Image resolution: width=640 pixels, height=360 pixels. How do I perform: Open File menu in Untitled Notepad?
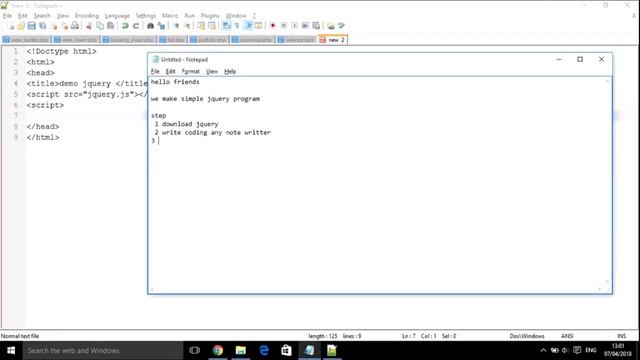(155, 71)
